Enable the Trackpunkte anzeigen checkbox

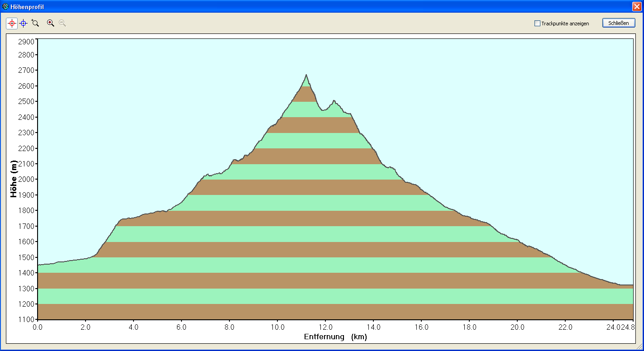[x=538, y=24]
